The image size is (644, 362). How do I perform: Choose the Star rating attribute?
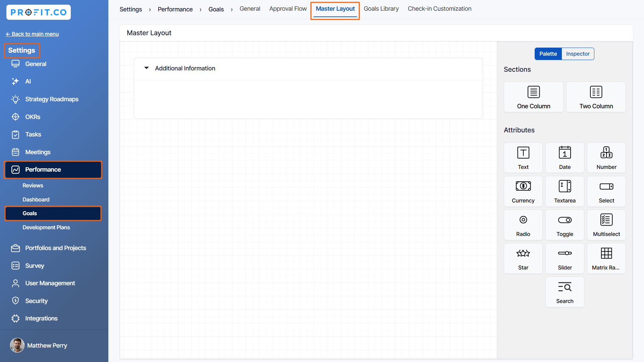[523, 258]
